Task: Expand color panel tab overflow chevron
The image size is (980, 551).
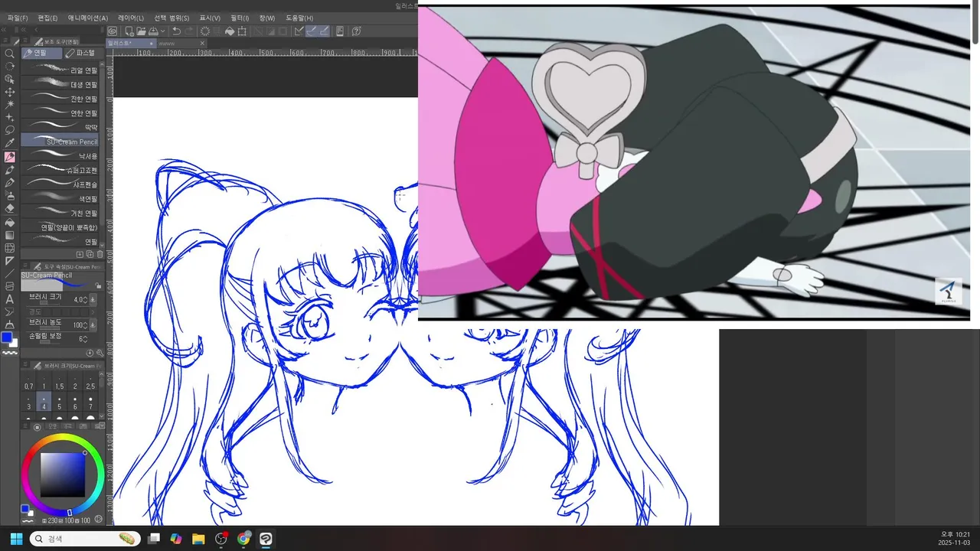Action: (x=102, y=425)
